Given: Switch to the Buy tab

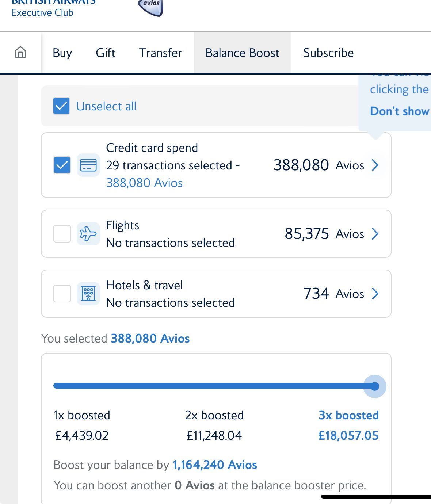Looking at the screenshot, I should (x=62, y=53).
